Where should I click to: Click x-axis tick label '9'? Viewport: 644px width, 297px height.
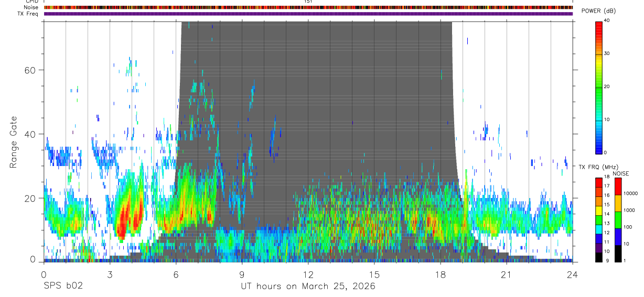point(242,274)
